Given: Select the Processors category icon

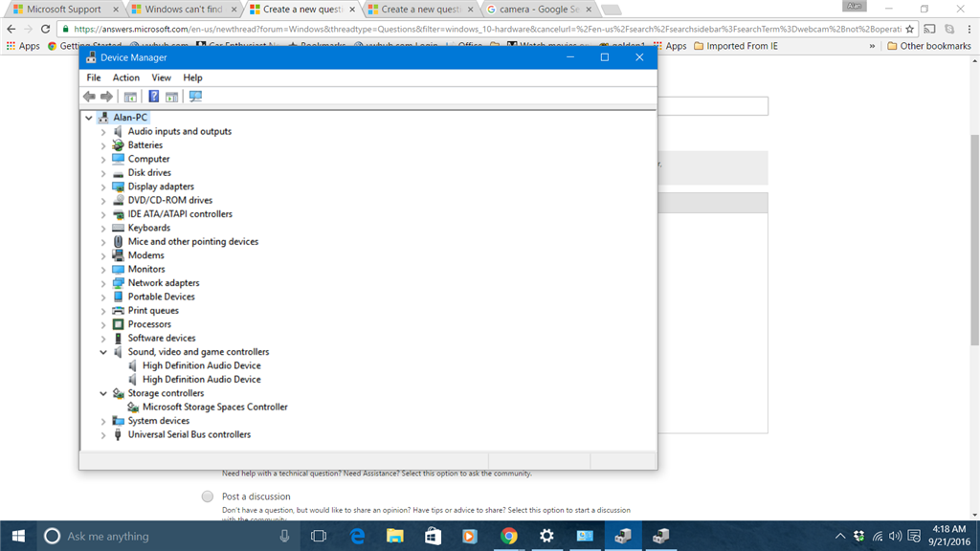Looking at the screenshot, I should [x=118, y=324].
